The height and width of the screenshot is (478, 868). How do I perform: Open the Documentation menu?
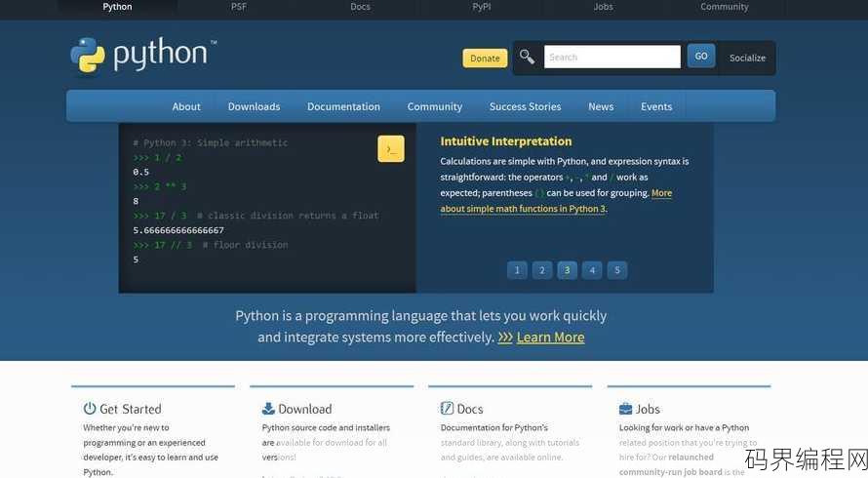click(x=343, y=106)
